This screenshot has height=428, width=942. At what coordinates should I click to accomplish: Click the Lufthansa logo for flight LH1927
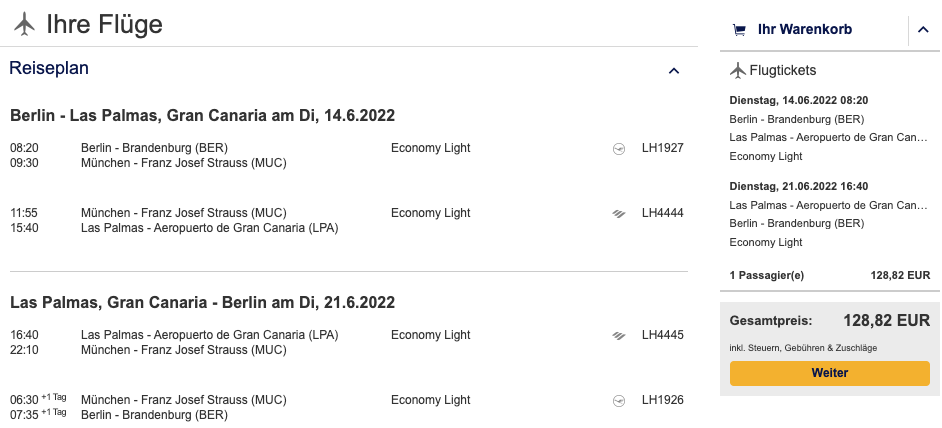(619, 149)
